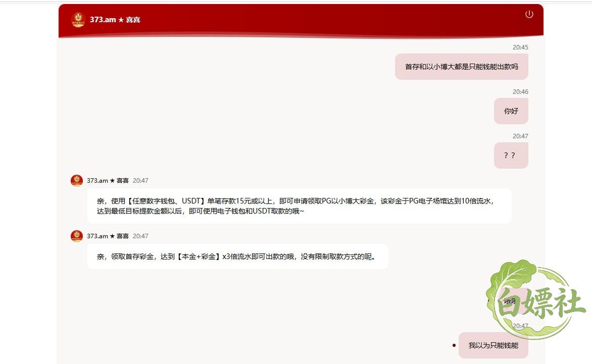Click the 我以为只能钱能 message bubble
Image resolution: width=592 pixels, height=364 pixels.
point(493,345)
